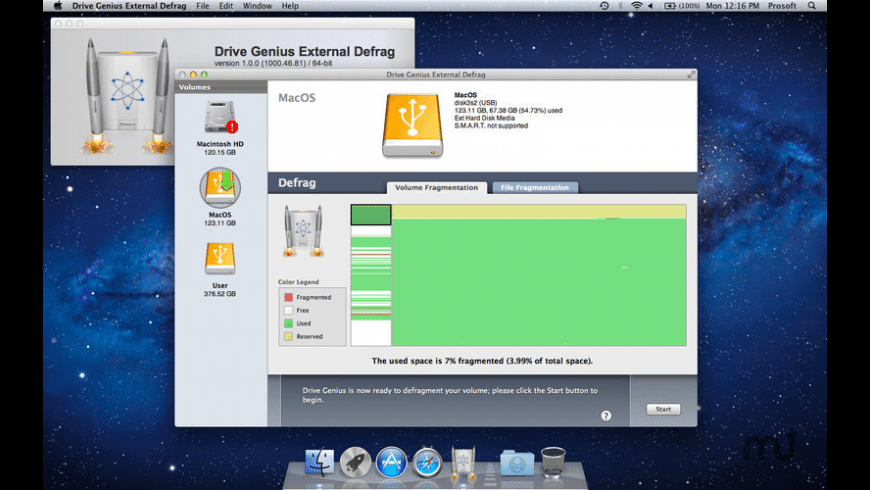Click the rocket drive icon beside fragmentation map

(x=303, y=230)
